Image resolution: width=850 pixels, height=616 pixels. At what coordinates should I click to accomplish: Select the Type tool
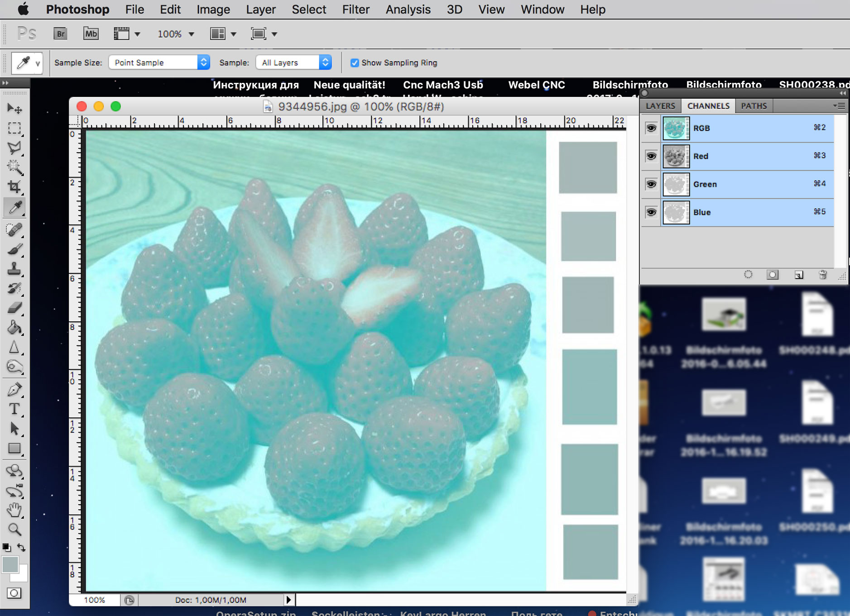14,409
